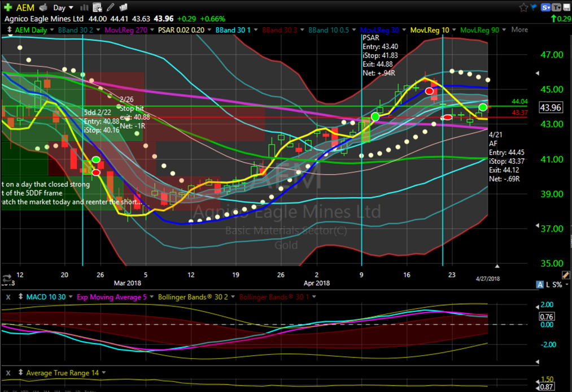Viewport: 572px width, 392px height.
Task: Add AEM to favorites with the star icon
Action: click(523, 7)
